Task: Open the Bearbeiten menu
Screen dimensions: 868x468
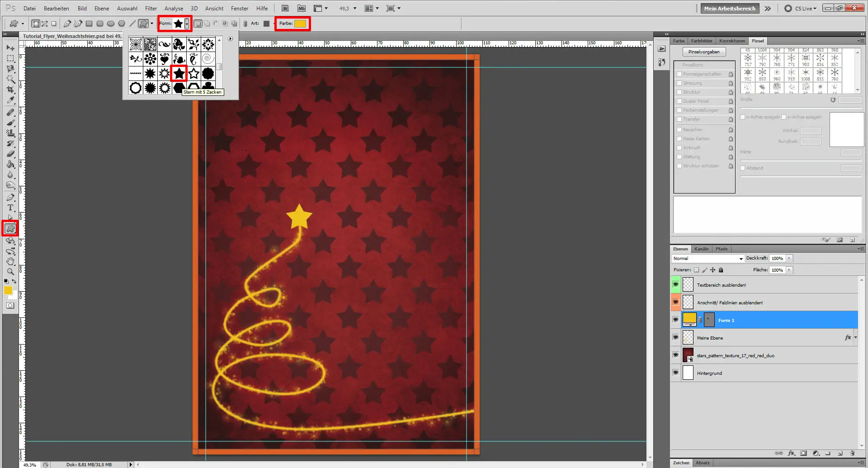Action: 57,8
